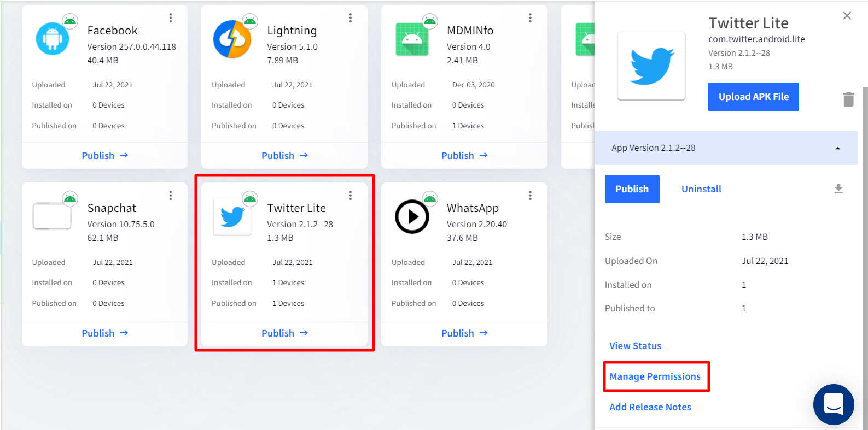Screen dimensions: 868x430
Task: Click Twitter Lite large logo in panel
Action: [x=651, y=66]
